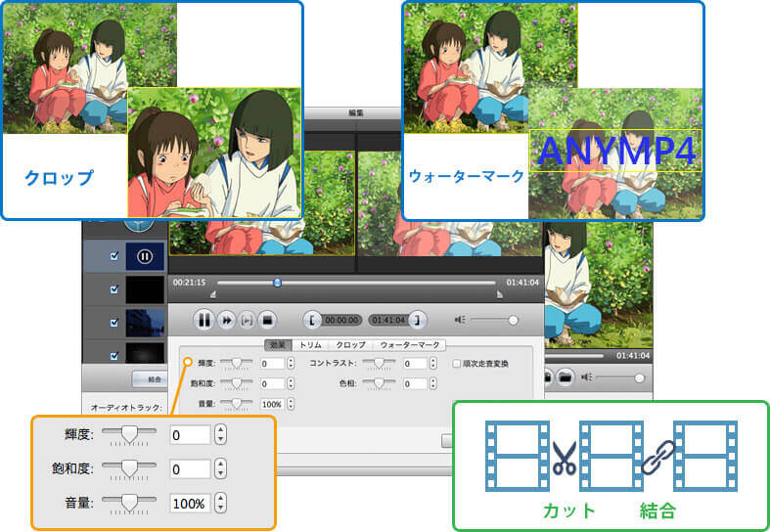The height and width of the screenshot is (532, 770).
Task: Select the black second thumbnail in file list
Action: tap(145, 289)
